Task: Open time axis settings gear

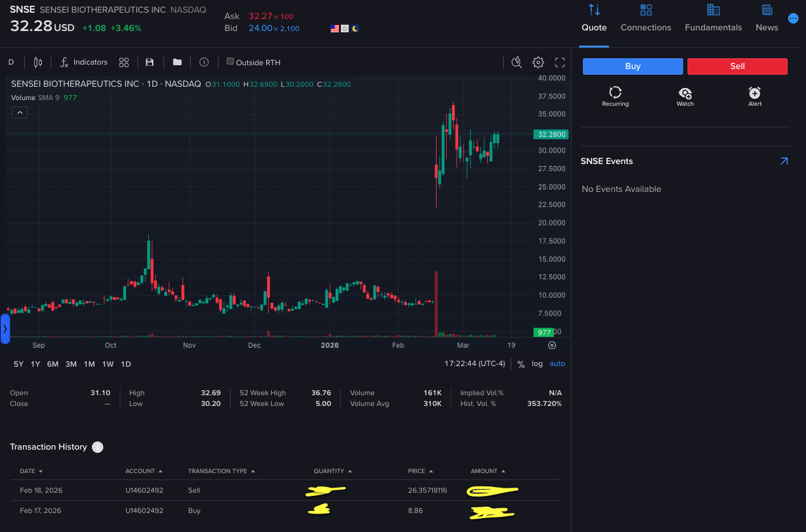Action: [x=552, y=345]
